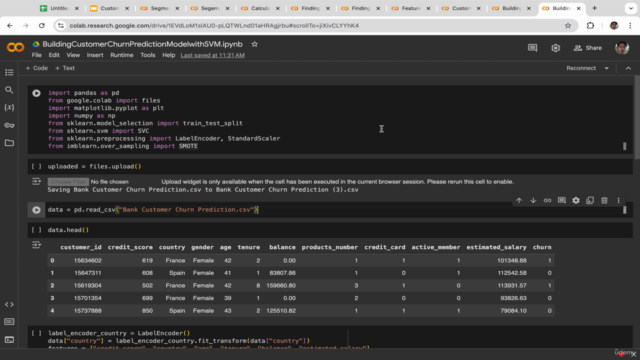Open the Chrome menu three dots
Image resolution: width=640 pixels, height=360 pixels.
[x=630, y=26]
